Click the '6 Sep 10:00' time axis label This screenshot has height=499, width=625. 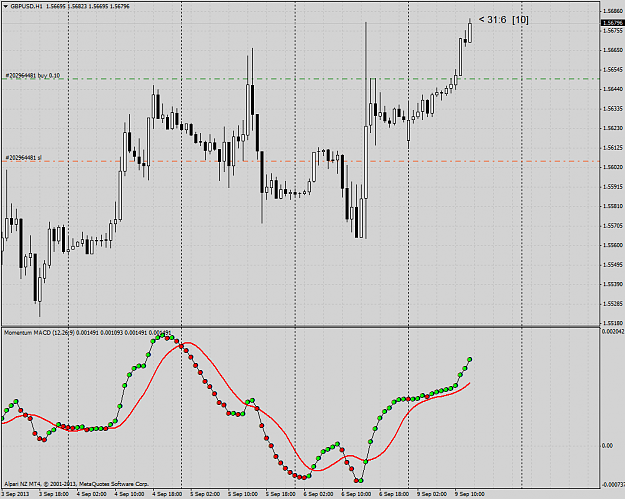[356, 494]
